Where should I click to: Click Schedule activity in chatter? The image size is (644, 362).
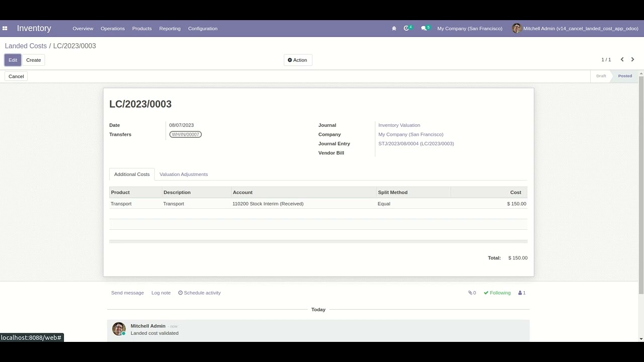(x=199, y=293)
